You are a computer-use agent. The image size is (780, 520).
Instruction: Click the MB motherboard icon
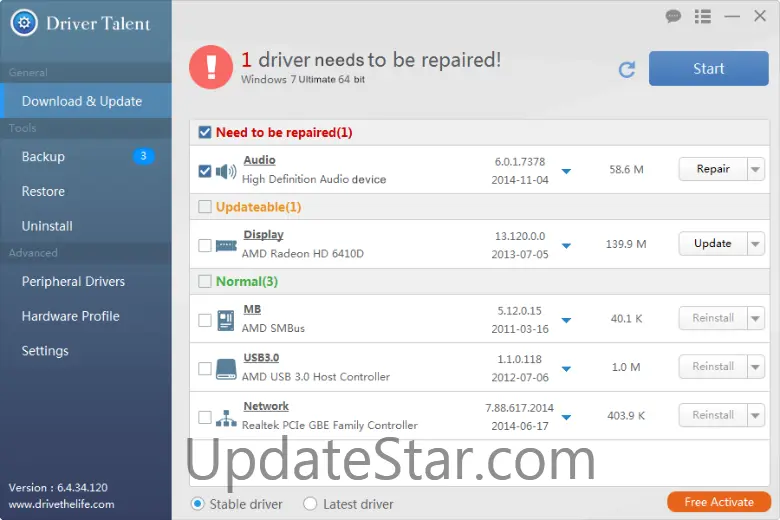click(x=226, y=320)
